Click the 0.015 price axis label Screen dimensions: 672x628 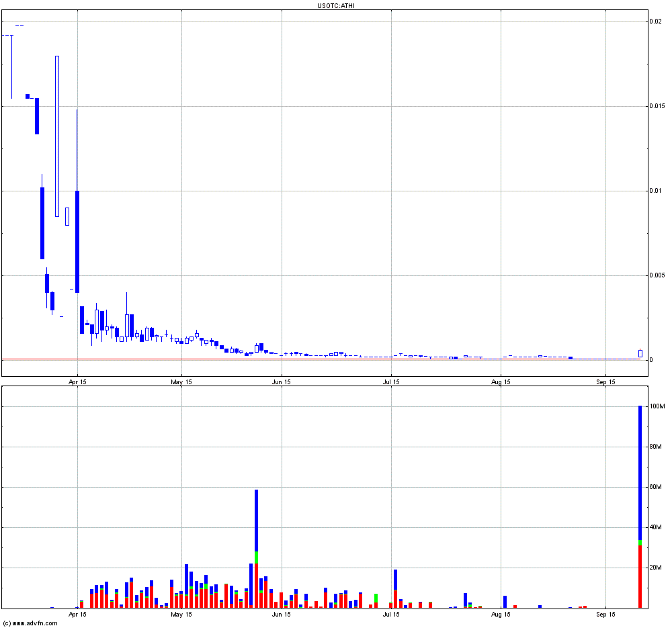coord(657,106)
